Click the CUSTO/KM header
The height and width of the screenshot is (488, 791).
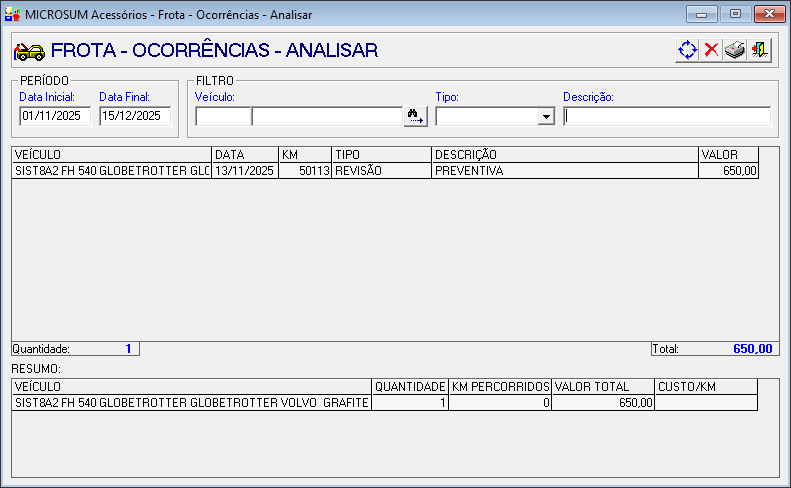coord(706,387)
